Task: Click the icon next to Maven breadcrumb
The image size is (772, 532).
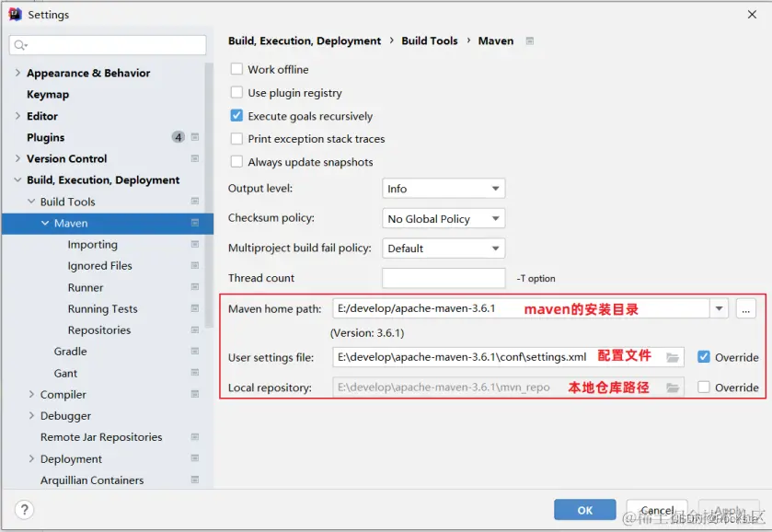Action: tap(530, 40)
